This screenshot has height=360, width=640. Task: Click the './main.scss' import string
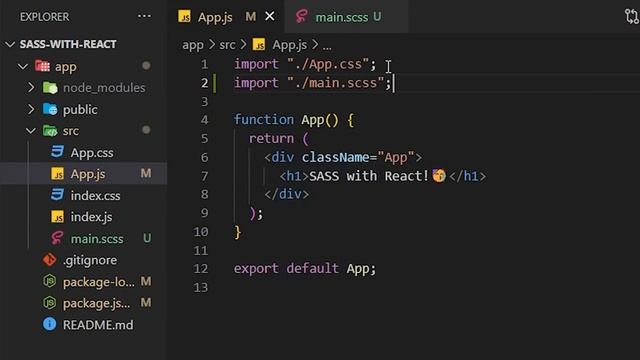pos(335,83)
